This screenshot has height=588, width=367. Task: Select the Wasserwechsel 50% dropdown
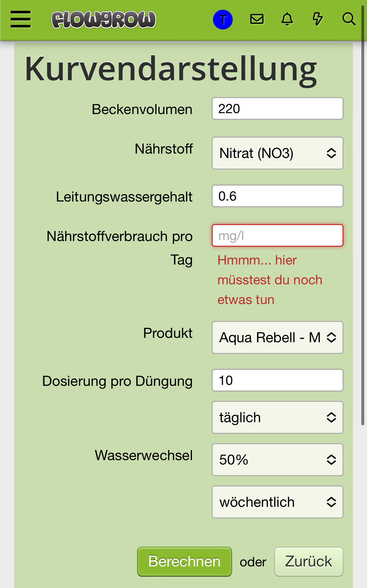coord(278,460)
